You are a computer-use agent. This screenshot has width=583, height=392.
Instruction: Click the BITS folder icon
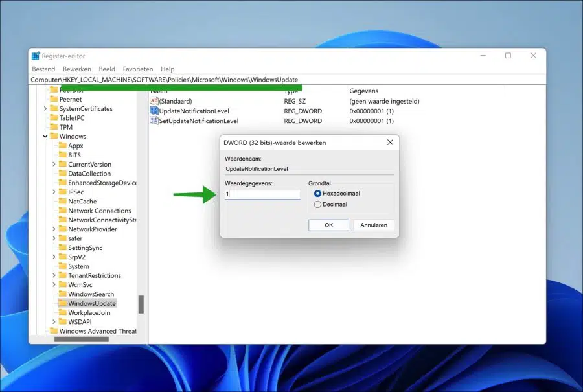(x=62, y=155)
